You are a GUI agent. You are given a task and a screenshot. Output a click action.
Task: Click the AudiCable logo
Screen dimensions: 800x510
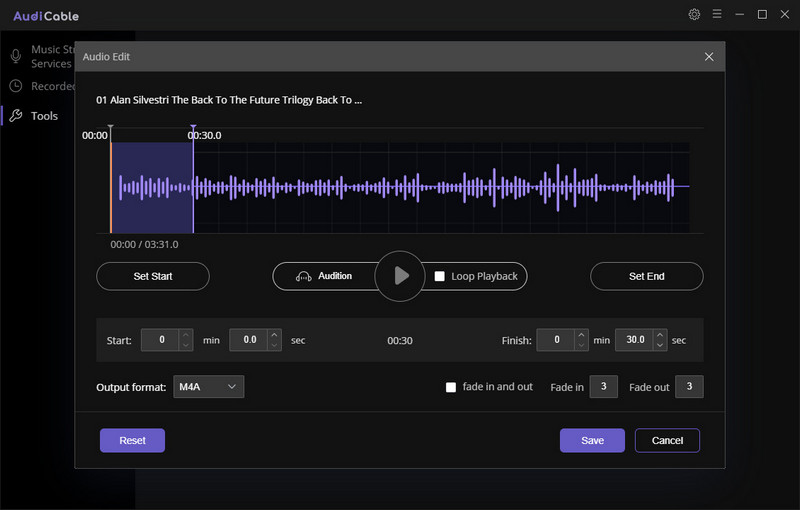tap(46, 16)
